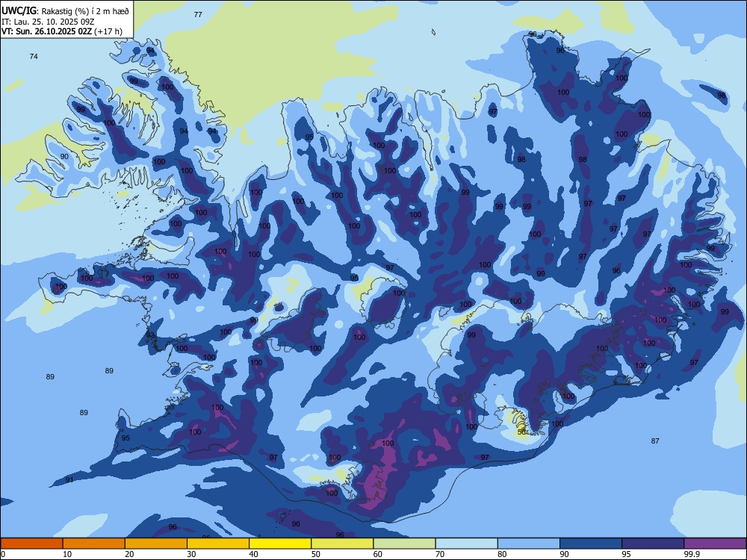Image resolution: width=747 pixels, height=560 pixels.
Task: Click the '91' humidity value on the map
Action: pyautogui.click(x=69, y=479)
